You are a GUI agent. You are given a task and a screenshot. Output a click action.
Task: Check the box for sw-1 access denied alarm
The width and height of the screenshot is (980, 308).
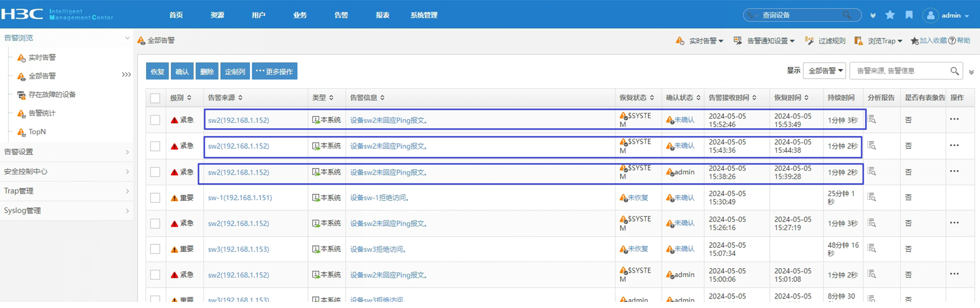coord(155,198)
